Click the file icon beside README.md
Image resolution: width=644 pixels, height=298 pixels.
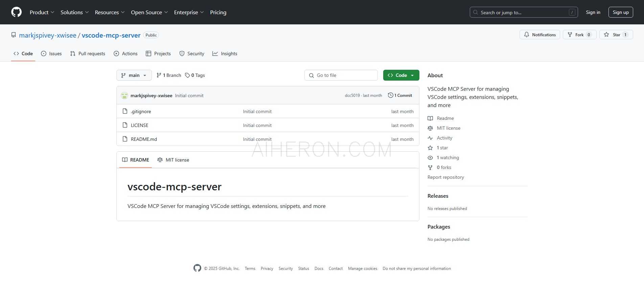pyautogui.click(x=125, y=139)
